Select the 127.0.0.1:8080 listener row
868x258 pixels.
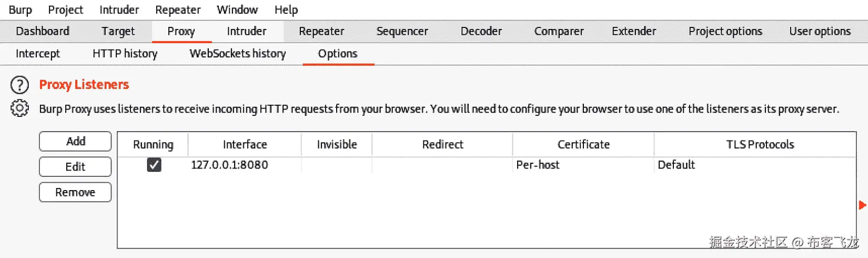pyautogui.click(x=229, y=165)
